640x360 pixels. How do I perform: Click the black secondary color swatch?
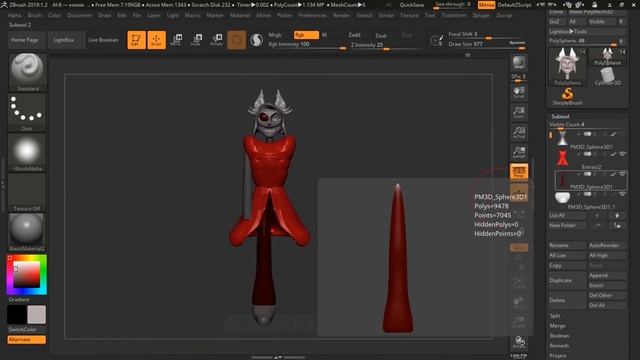(x=17, y=315)
